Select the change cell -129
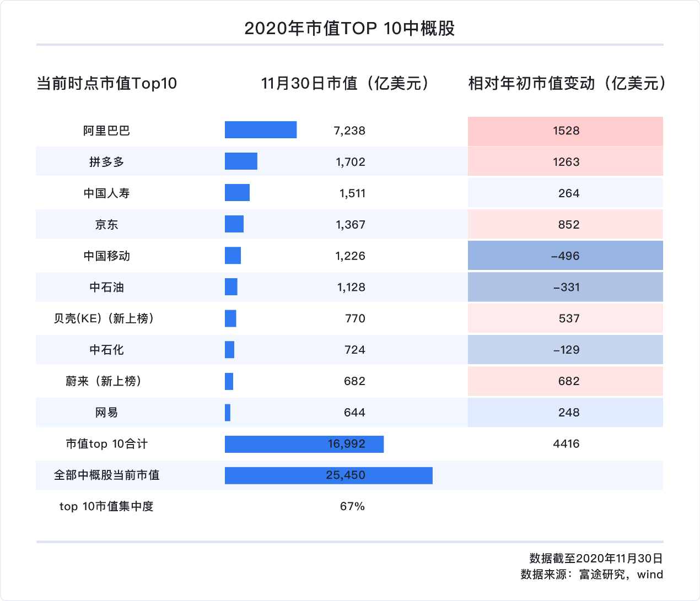 coord(566,350)
